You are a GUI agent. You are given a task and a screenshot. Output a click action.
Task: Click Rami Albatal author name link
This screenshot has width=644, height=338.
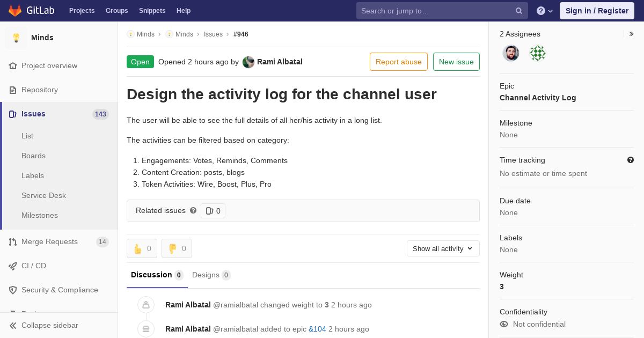tap(280, 62)
